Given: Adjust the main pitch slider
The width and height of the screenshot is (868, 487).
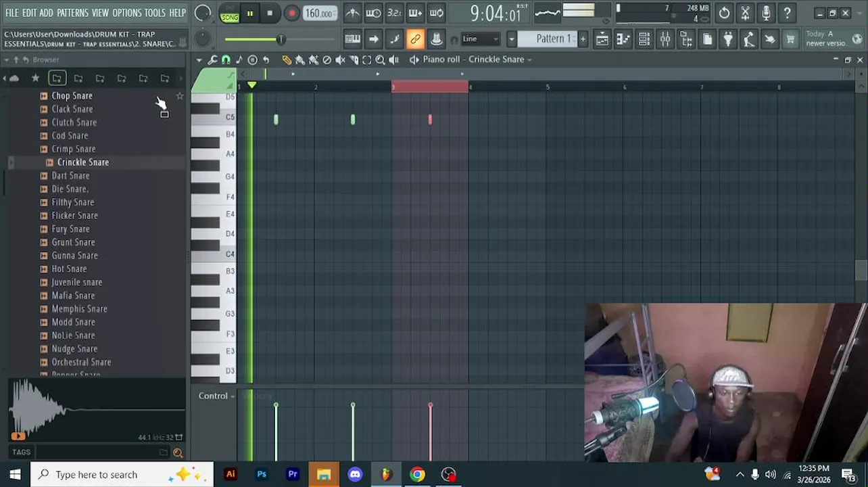Looking at the screenshot, I should [x=279, y=40].
